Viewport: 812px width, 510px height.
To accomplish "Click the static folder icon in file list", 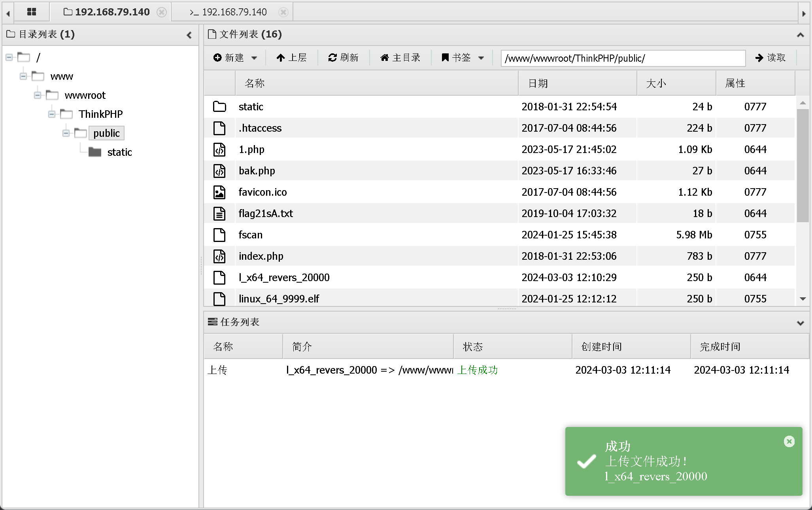I will tap(219, 107).
